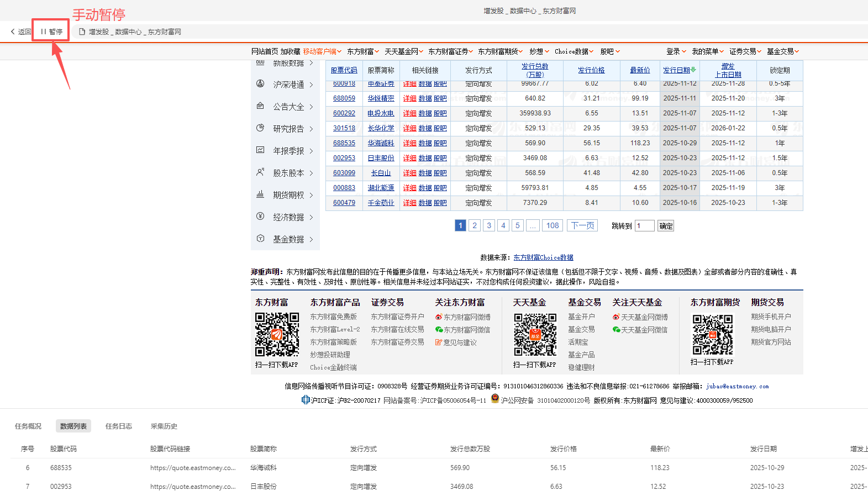This screenshot has height=501, width=868.
Task: Click the 跳转到 page number input
Action: (644, 226)
